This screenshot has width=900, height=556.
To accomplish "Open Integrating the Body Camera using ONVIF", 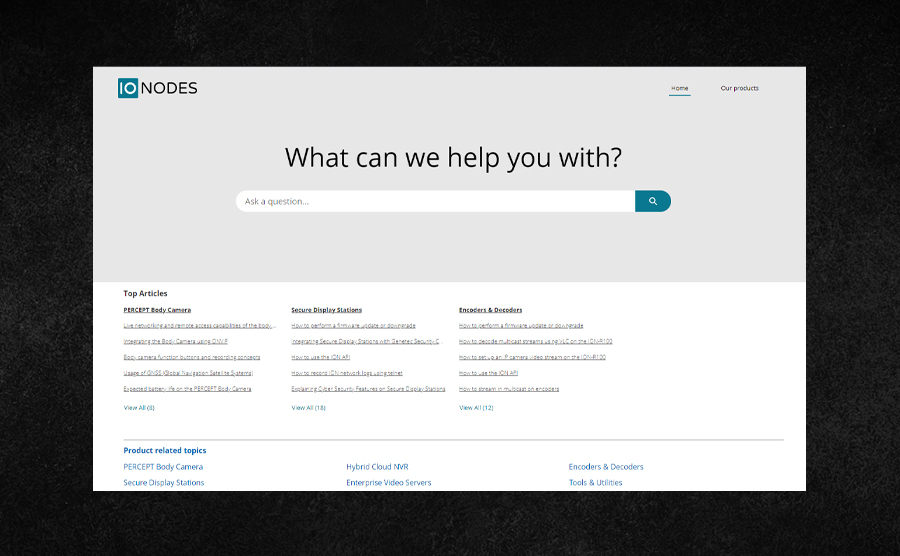I will coord(176,341).
